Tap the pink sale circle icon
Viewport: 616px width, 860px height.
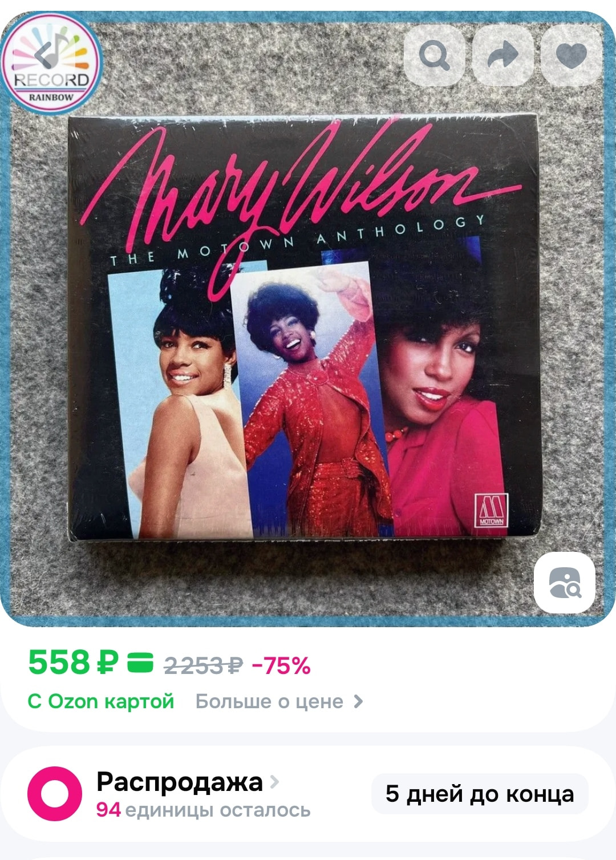[x=55, y=794]
